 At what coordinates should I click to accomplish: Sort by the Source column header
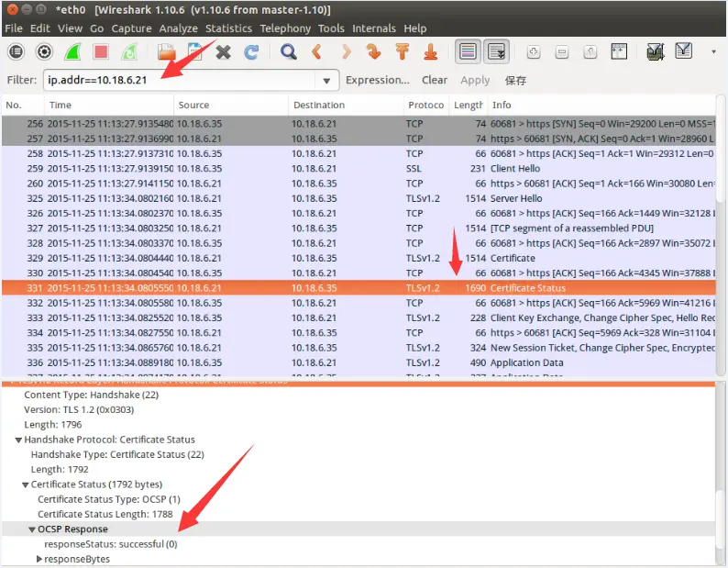pos(231,105)
